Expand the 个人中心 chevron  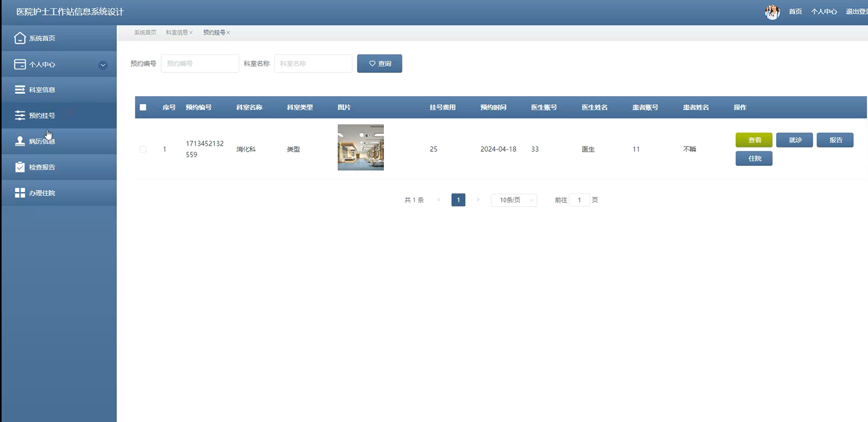(103, 65)
